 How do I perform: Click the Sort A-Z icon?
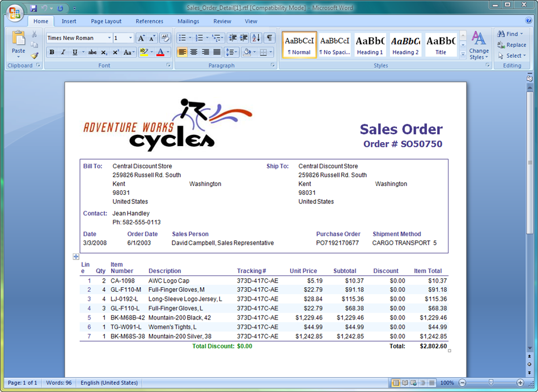(x=256, y=38)
